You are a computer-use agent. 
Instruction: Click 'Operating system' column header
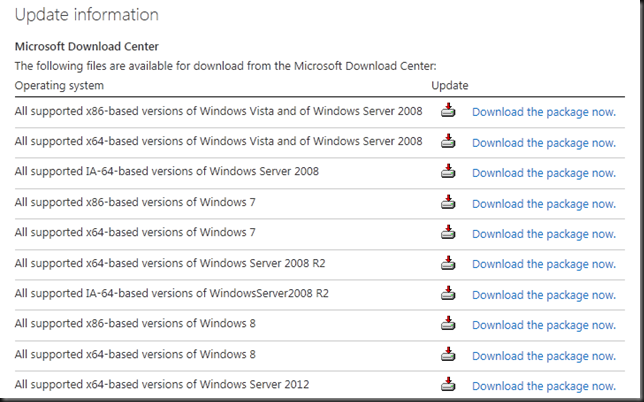tap(59, 86)
